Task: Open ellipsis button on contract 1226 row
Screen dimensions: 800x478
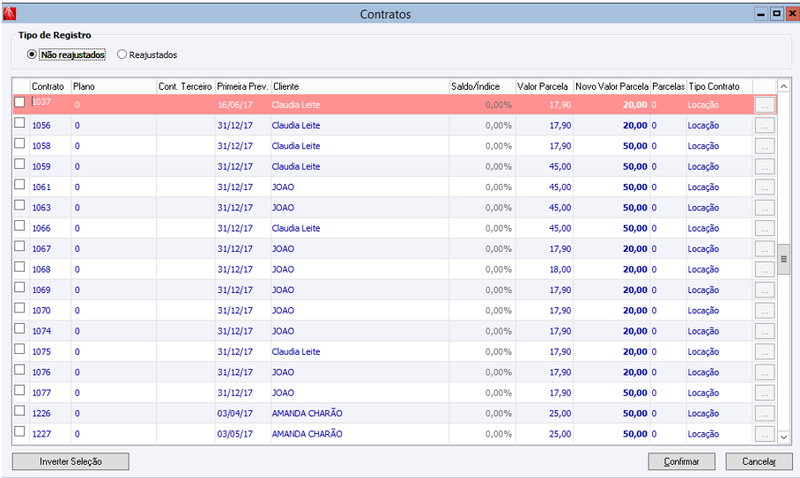Action: click(x=764, y=413)
